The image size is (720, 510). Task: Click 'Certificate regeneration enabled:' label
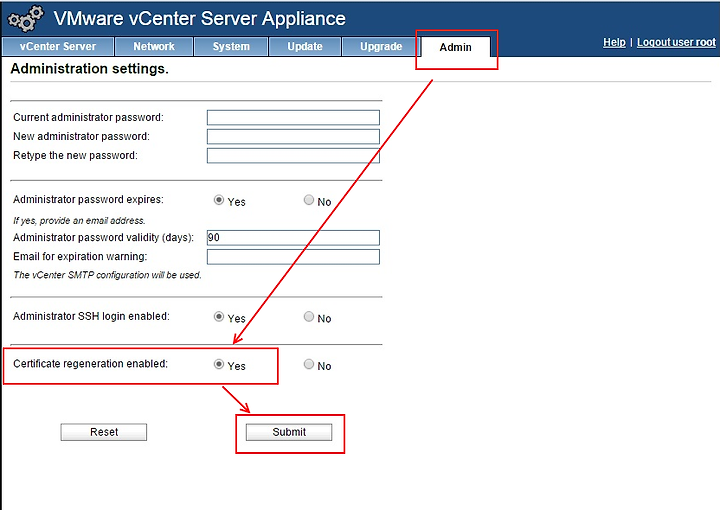pos(90,364)
